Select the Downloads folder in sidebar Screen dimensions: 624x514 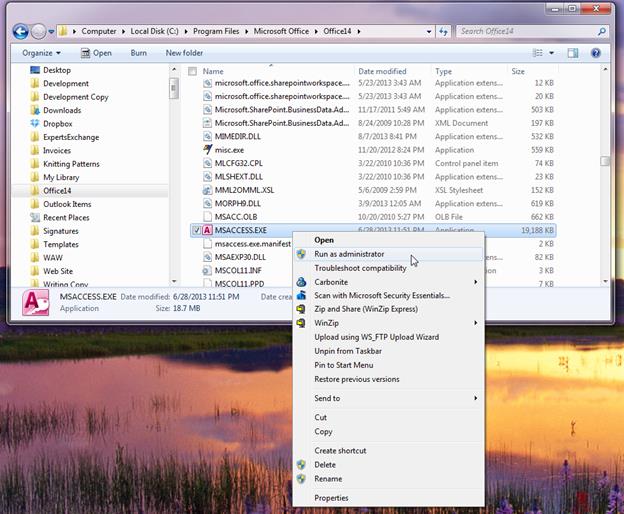pyautogui.click(x=62, y=110)
